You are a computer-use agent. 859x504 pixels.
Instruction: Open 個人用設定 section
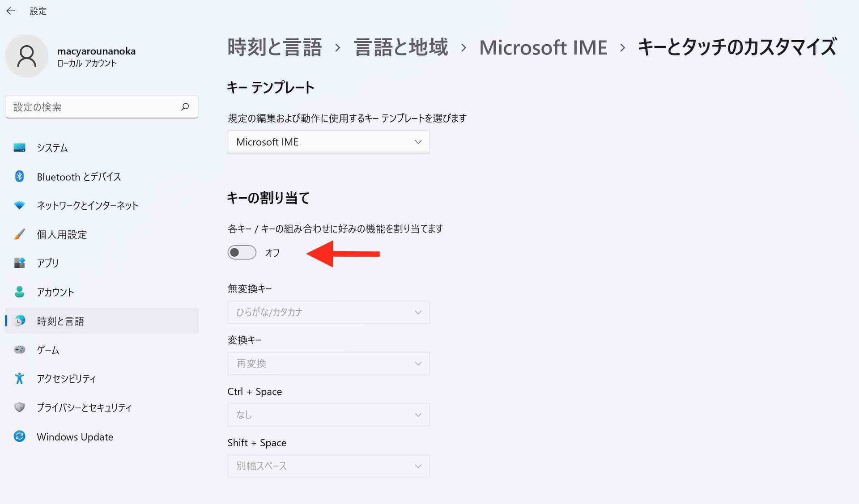[x=102, y=234]
